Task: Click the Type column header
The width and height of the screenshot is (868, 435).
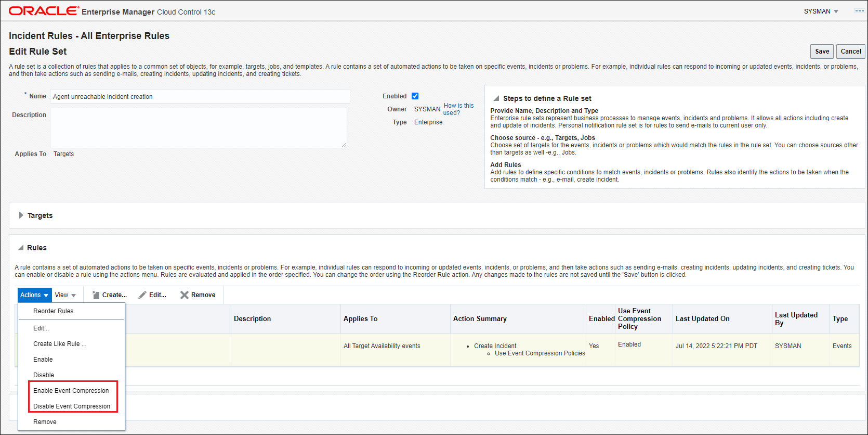Action: pyautogui.click(x=844, y=319)
